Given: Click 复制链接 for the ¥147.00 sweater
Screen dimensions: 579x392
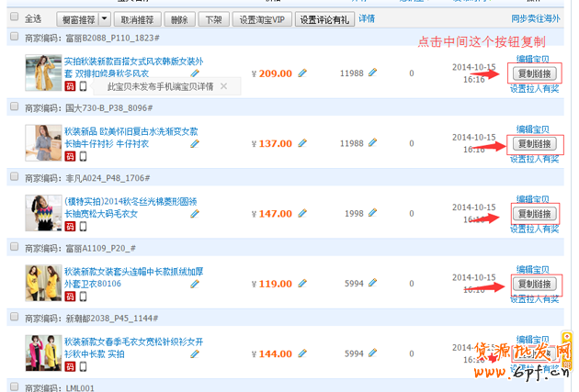Looking at the screenshot, I should [x=534, y=214].
